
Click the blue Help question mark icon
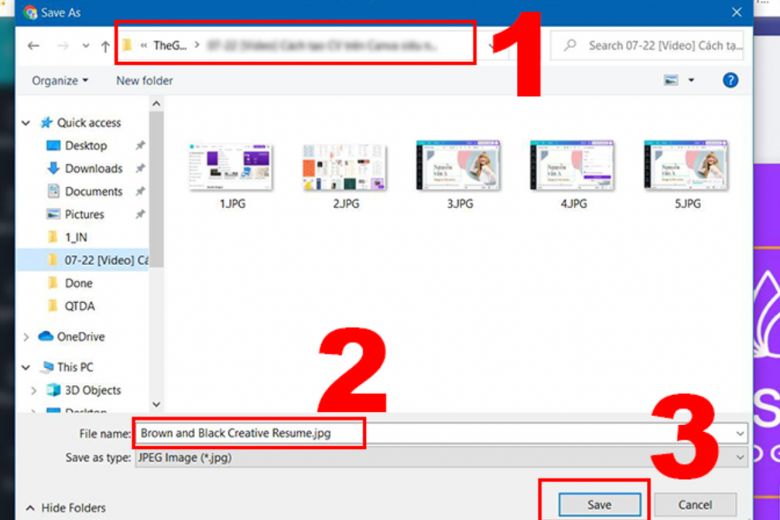730,80
